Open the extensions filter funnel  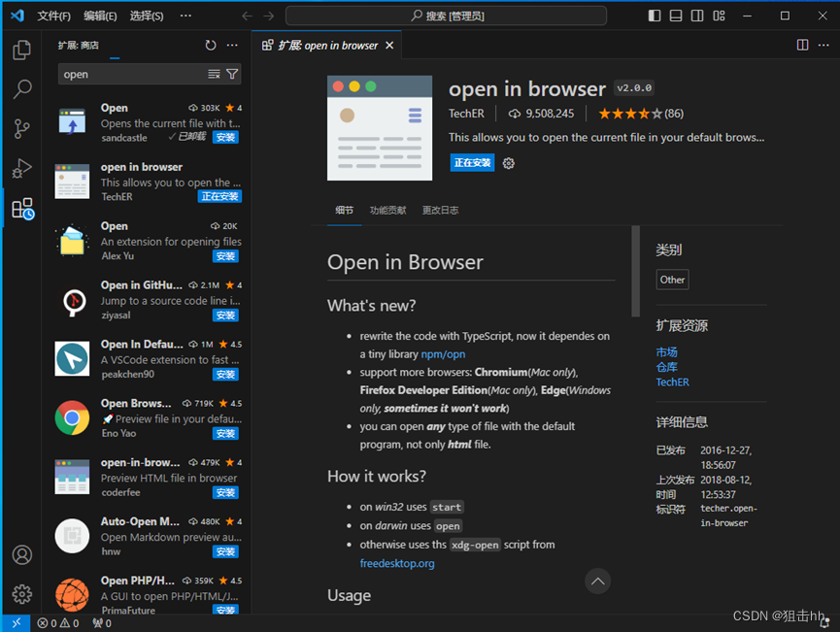coord(232,75)
